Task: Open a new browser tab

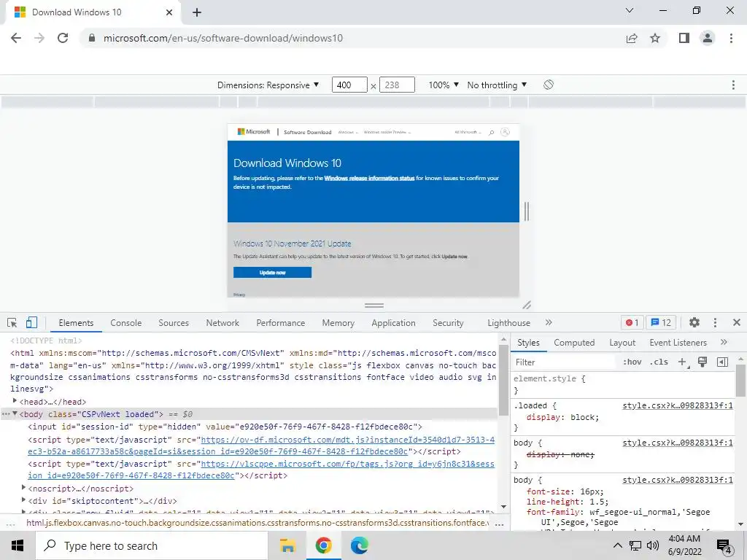Action: pos(197,12)
